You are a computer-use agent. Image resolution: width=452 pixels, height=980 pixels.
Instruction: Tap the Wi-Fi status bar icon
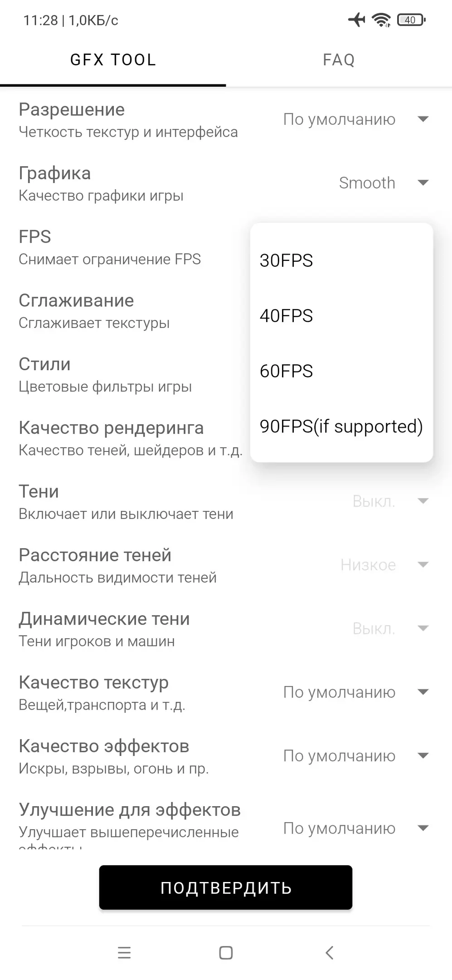tap(381, 20)
